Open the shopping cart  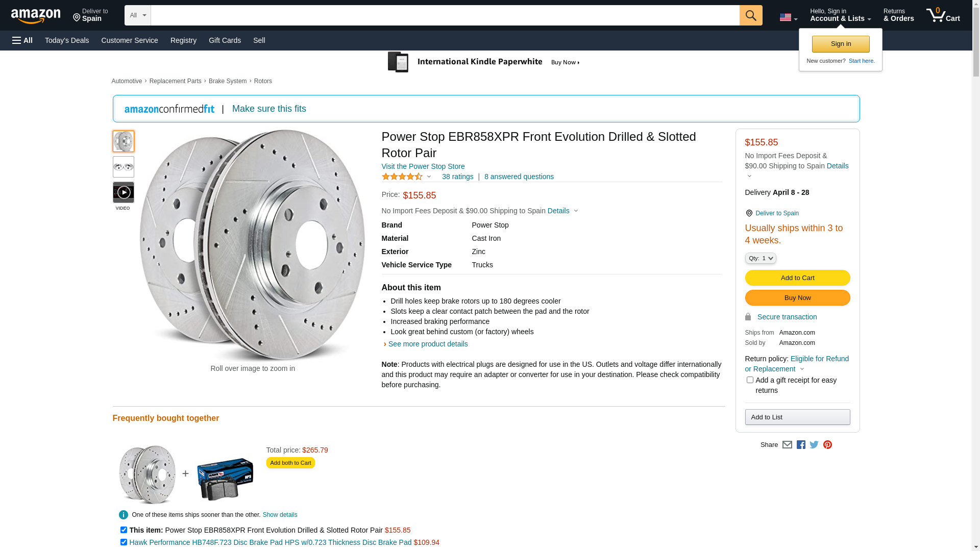click(943, 15)
